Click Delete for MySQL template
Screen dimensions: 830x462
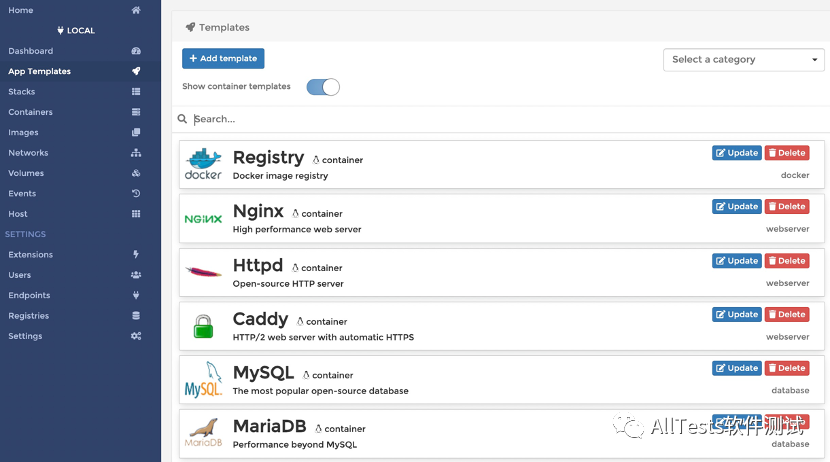click(787, 368)
